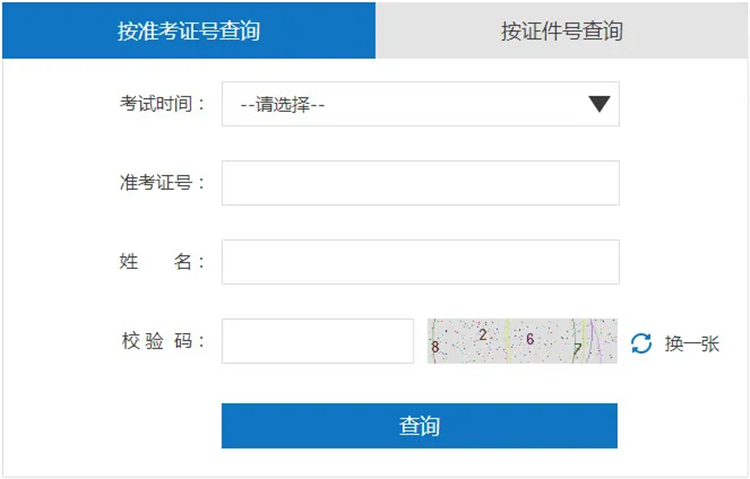
Task: Click the digit 2 in the captcha
Action: [x=482, y=335]
